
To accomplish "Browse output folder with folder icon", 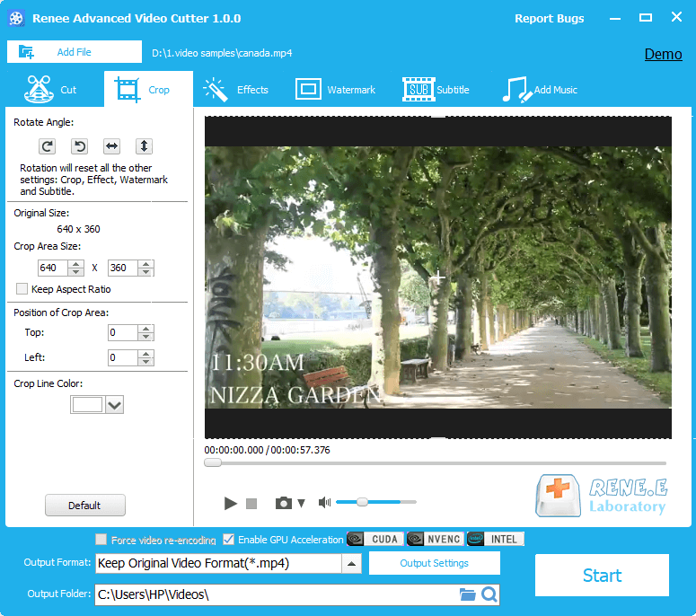I will [x=467, y=594].
